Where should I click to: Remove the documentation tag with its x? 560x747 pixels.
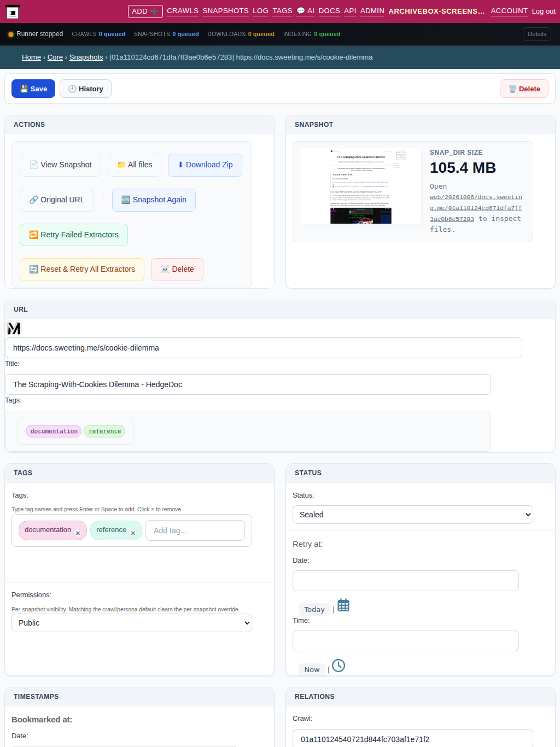(78, 533)
